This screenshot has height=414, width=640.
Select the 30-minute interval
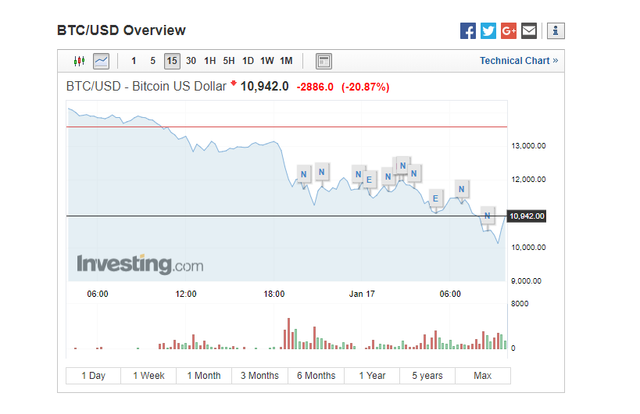(191, 61)
